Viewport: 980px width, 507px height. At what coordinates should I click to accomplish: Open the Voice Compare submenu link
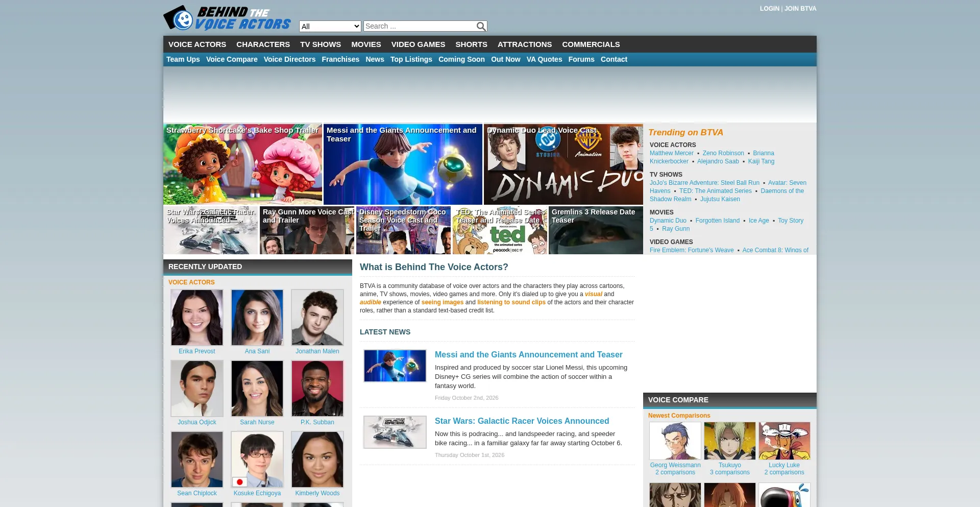click(232, 59)
